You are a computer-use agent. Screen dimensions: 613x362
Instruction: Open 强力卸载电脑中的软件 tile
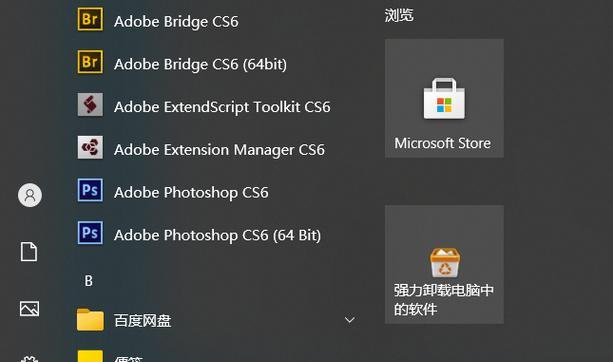pos(444,265)
